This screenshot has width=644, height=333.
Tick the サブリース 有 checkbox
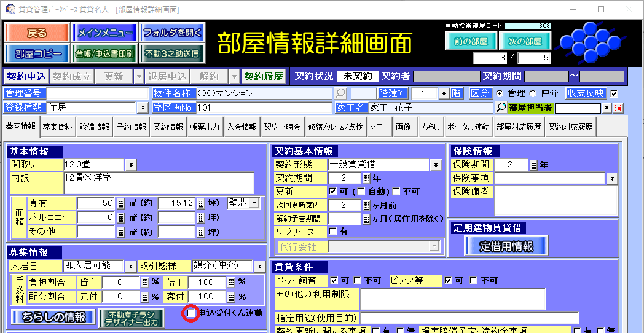coord(333,232)
